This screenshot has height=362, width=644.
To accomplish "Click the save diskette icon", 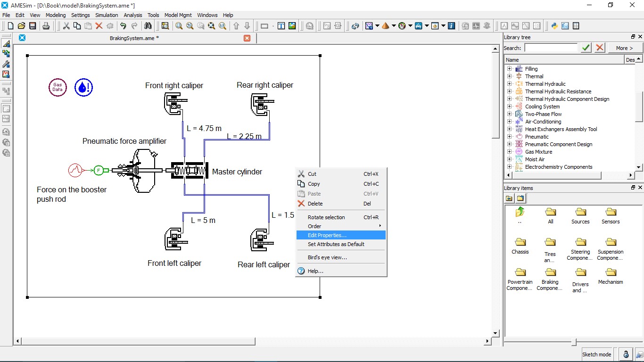I will (x=33, y=26).
